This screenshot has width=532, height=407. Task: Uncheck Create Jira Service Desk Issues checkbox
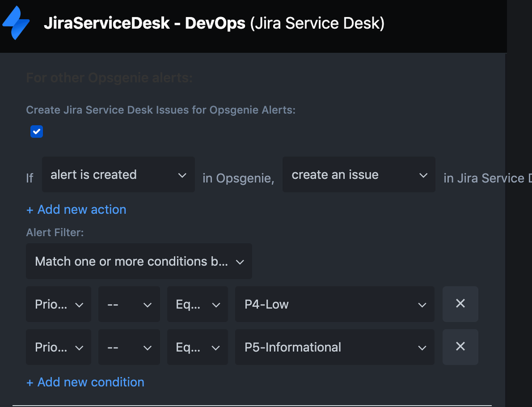(37, 132)
